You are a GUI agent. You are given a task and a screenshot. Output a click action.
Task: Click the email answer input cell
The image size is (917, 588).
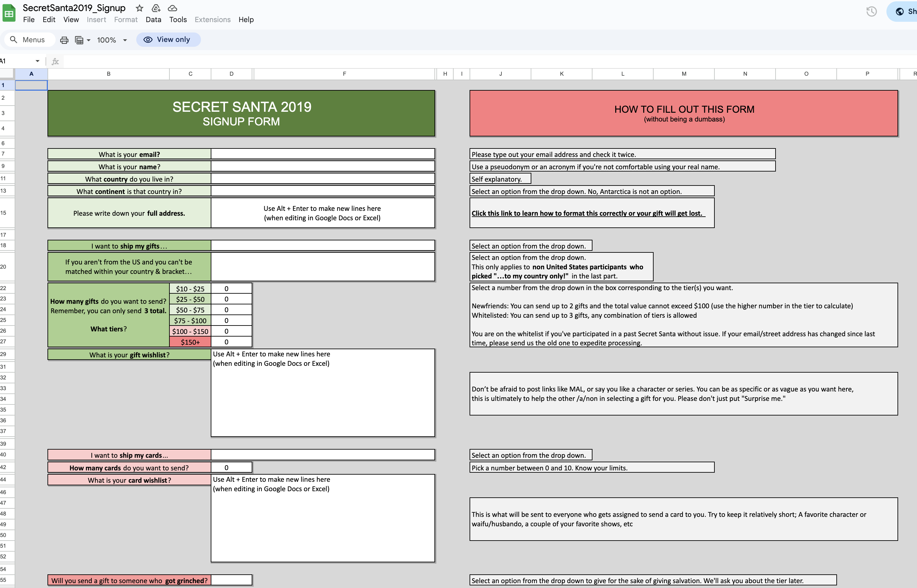323,154
